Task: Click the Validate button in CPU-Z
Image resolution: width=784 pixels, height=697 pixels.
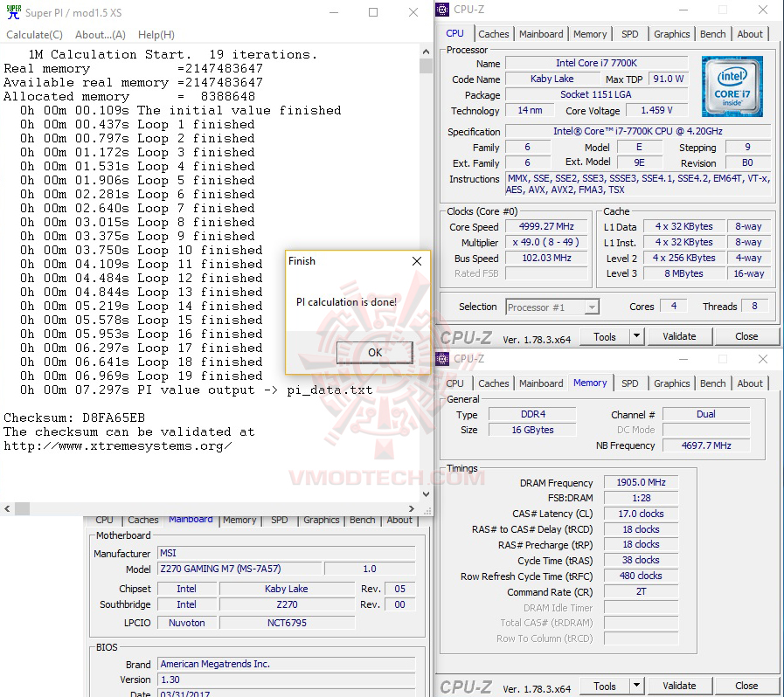Action: (680, 336)
